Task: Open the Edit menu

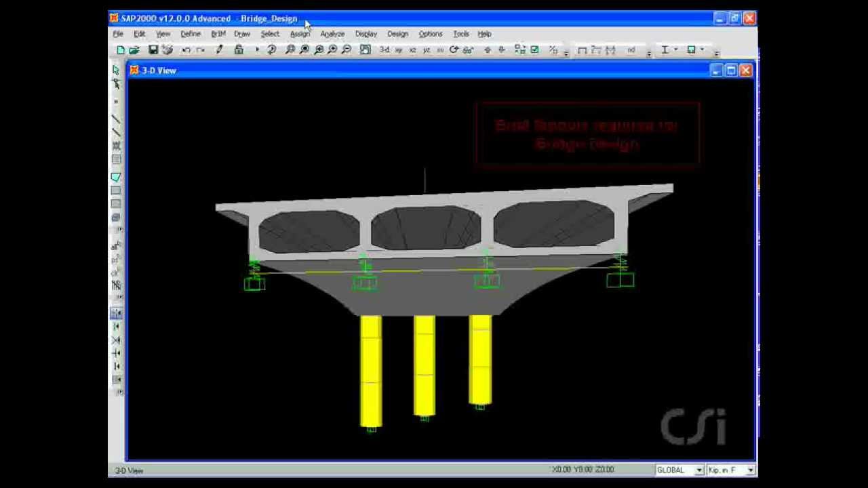Action: [139, 34]
